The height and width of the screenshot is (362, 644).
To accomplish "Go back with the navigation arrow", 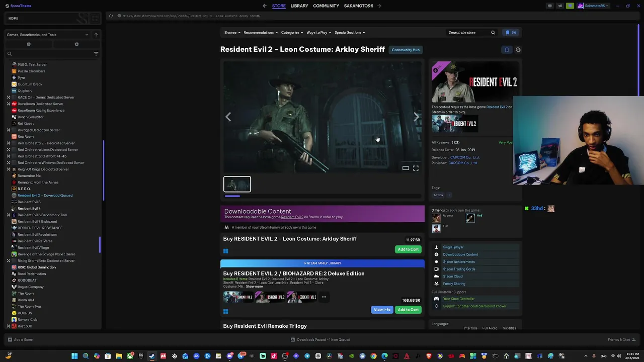I will click(265, 6).
